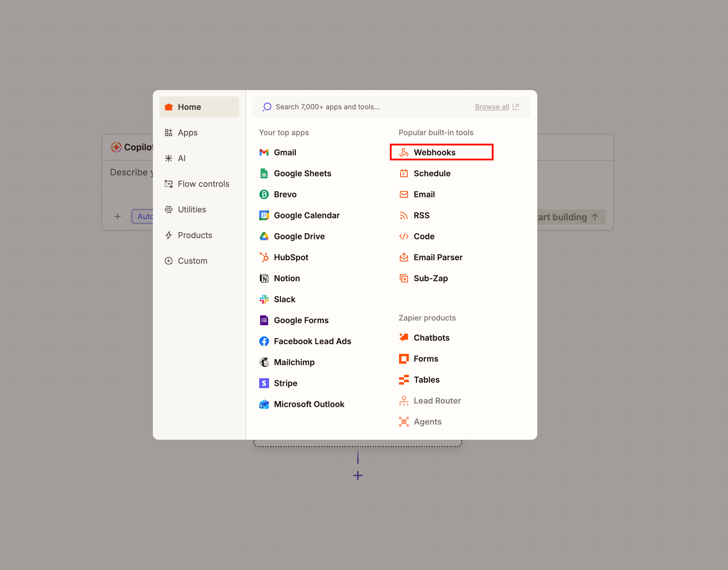This screenshot has height=570, width=728.
Task: Select the Facebook Lead Ads label
Action: [312, 342]
